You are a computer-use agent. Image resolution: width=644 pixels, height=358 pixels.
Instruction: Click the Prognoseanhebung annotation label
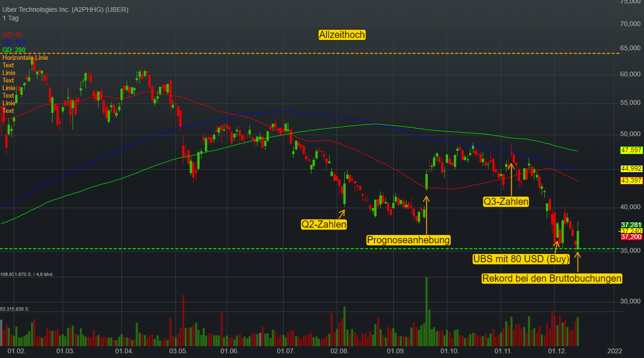tap(408, 240)
